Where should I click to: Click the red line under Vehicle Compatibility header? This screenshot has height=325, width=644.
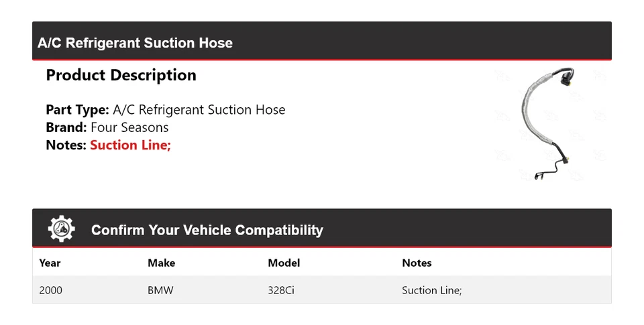pyautogui.click(x=322, y=247)
